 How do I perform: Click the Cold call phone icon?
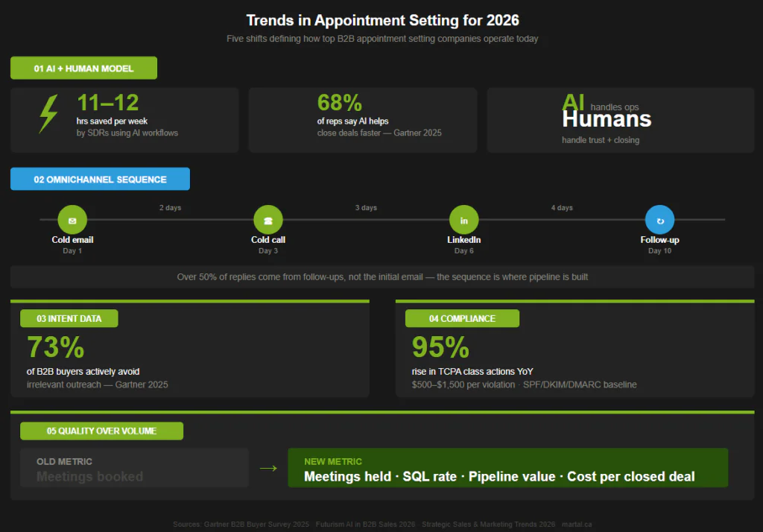point(268,220)
